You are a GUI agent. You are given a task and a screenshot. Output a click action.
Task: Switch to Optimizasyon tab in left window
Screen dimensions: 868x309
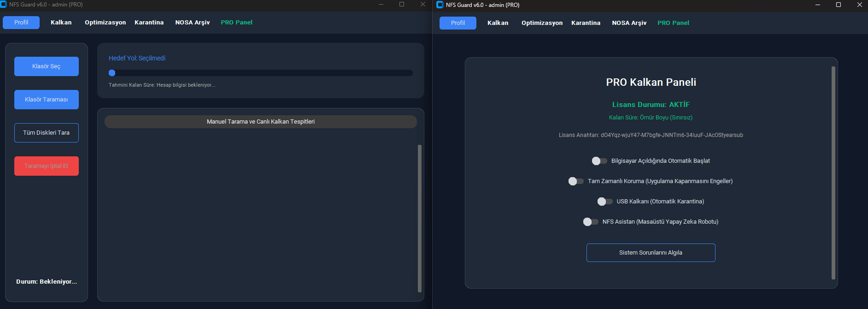(105, 23)
